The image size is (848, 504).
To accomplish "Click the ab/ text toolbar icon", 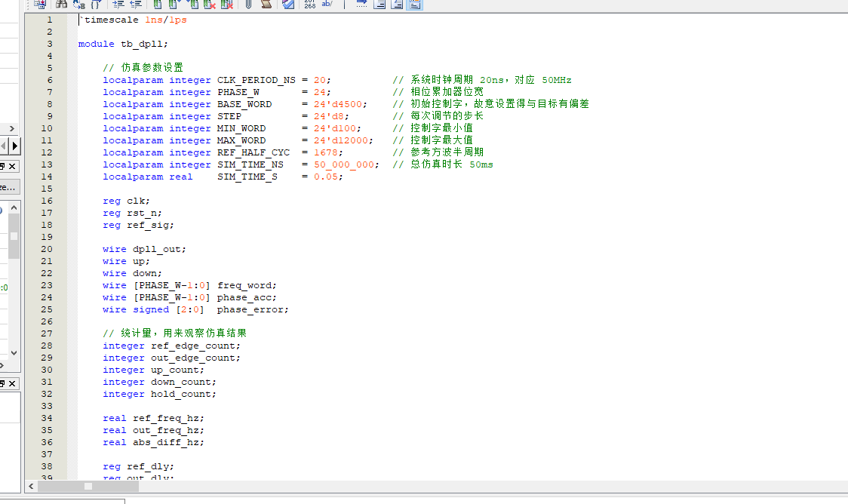I will [327, 4].
